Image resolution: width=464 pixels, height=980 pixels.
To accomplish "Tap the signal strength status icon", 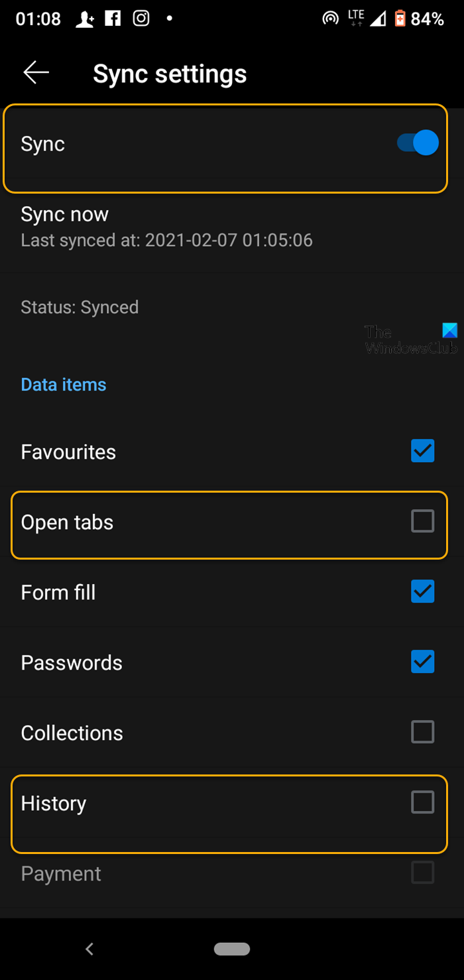I will pyautogui.click(x=377, y=19).
